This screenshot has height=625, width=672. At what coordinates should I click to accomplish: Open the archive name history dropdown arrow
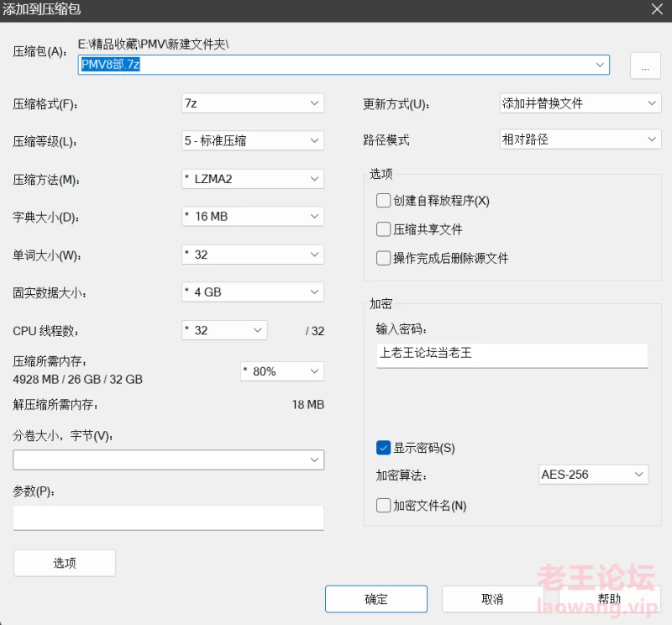[600, 65]
